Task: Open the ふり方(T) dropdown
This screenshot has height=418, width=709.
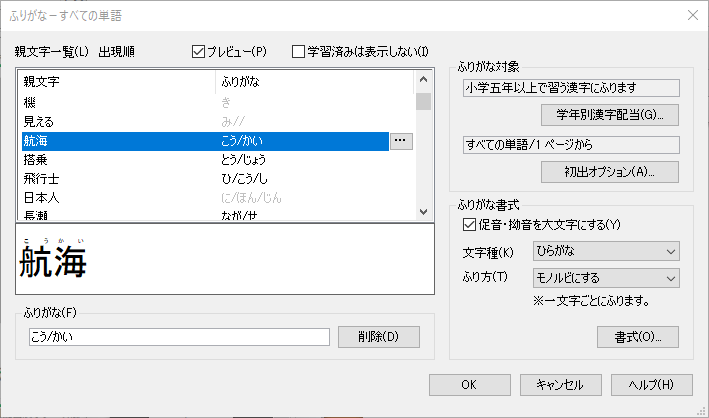Action: coord(606,278)
